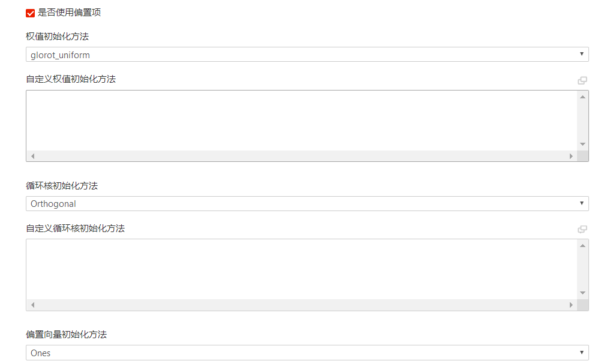The width and height of the screenshot is (616, 364).
Task: Click the left arrow of the 自定义权值初始化方法 text area scrollbar
Action: tap(32, 156)
